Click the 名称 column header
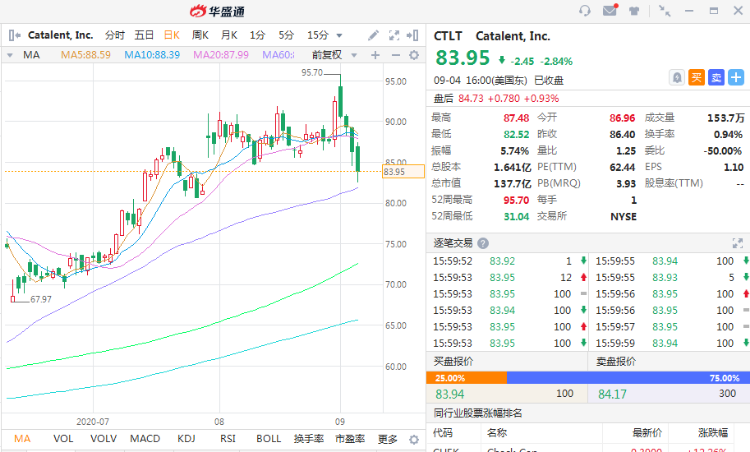The image size is (750, 452). 497,433
